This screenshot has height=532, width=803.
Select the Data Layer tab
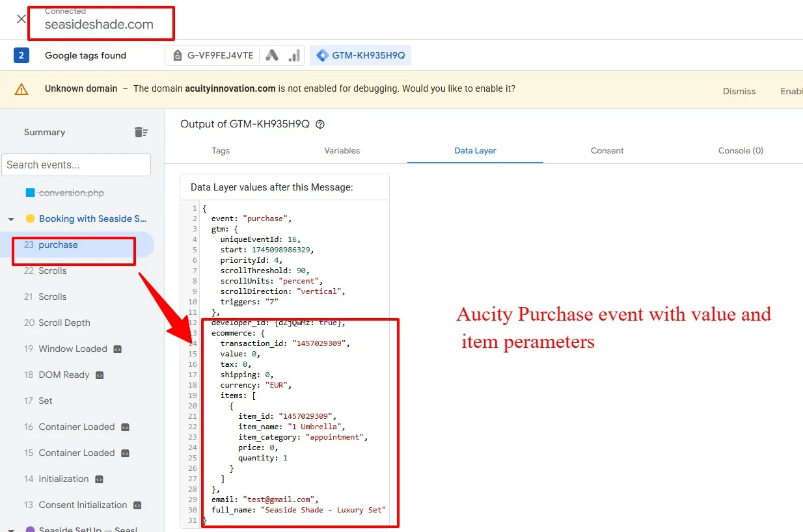click(x=475, y=150)
